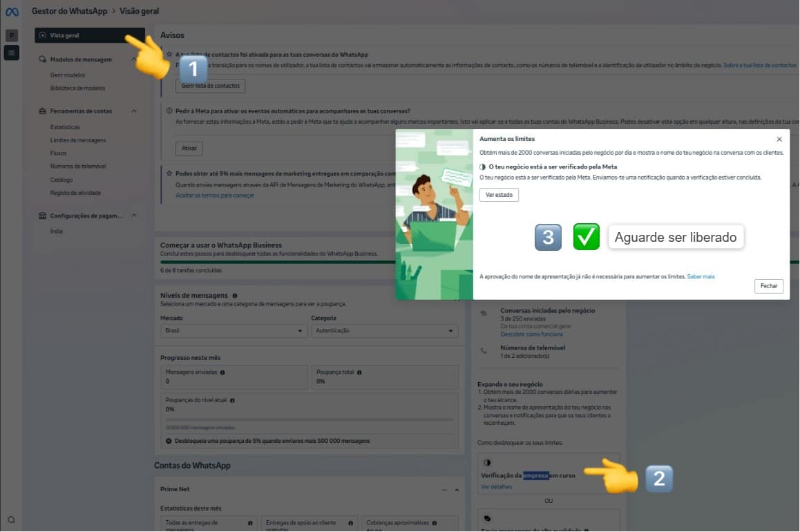The image size is (800, 532).
Task: Click chat bubbles icon in card below OU
Action: (x=487, y=518)
